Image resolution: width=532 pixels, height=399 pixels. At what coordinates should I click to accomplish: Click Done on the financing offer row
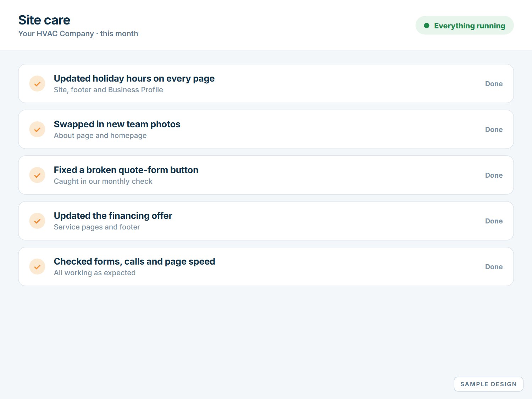pos(494,221)
